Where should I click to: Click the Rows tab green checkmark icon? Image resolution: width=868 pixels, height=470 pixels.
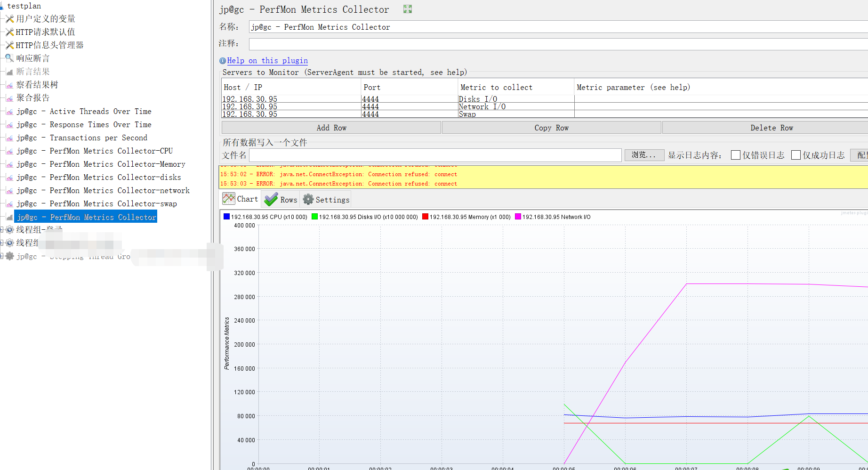click(271, 199)
